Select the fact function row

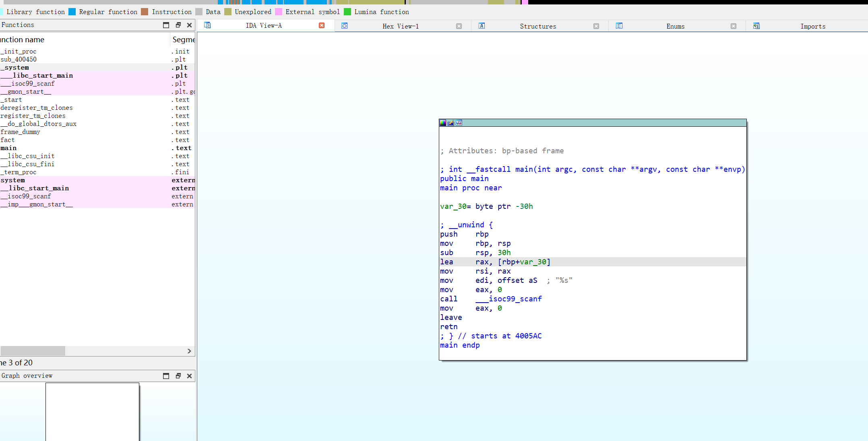pyautogui.click(x=97, y=140)
